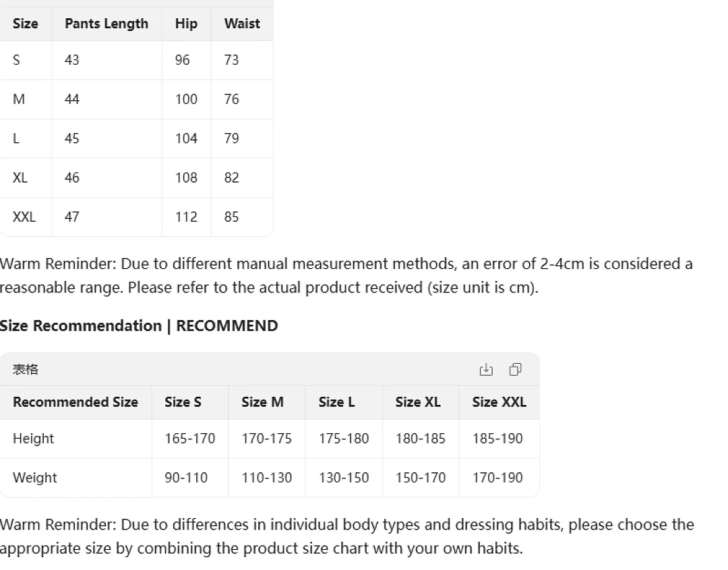The height and width of the screenshot is (570, 728).
Task: Click the XXL row size cell
Action: (24, 217)
